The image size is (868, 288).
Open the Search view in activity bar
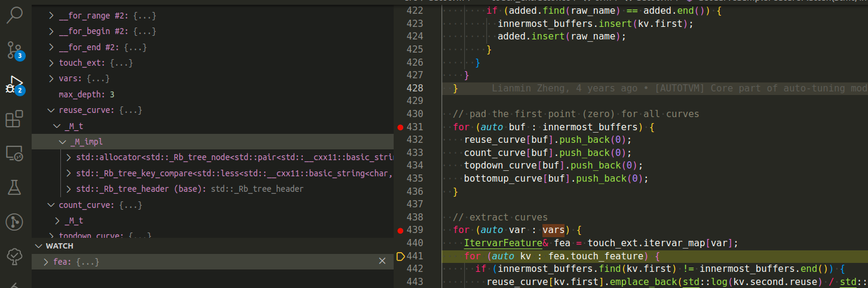15,16
